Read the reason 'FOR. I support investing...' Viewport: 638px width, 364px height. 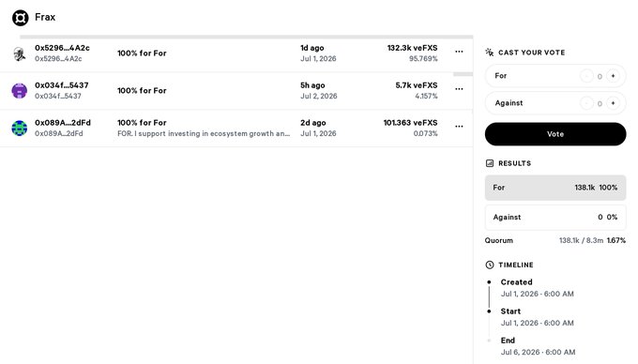tap(204, 134)
